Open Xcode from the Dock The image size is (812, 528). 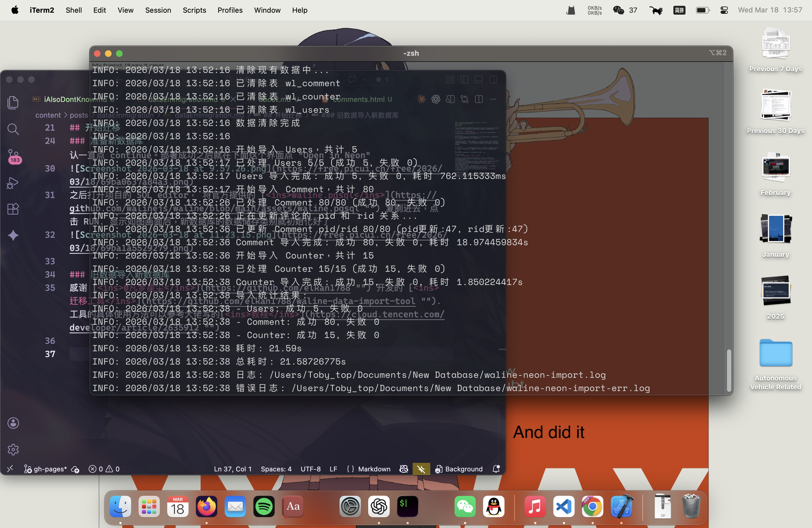click(x=621, y=506)
